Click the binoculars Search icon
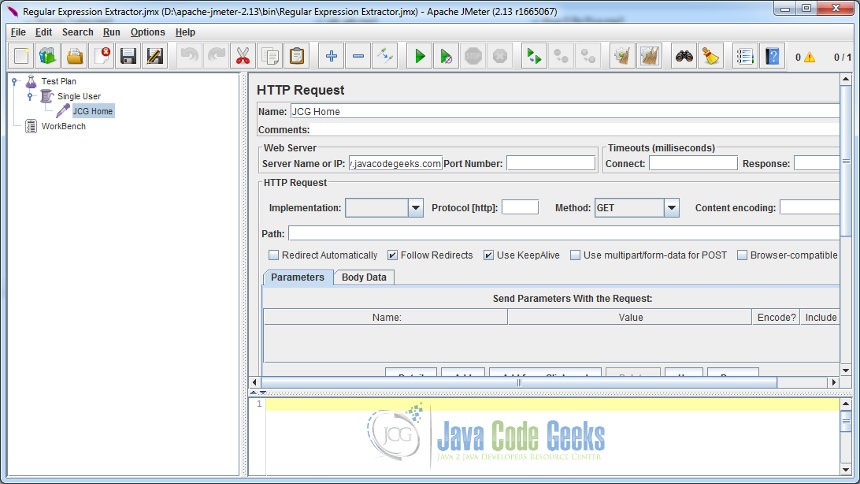This screenshot has width=860, height=484. point(684,56)
